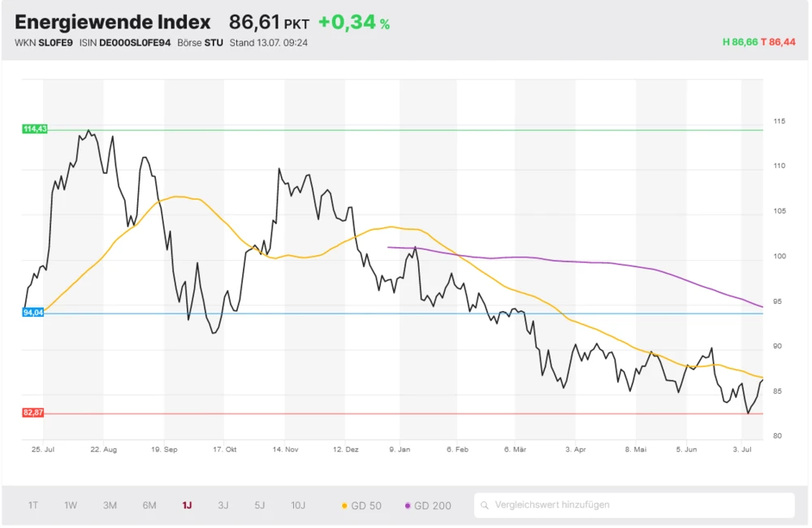Click the red 82,87 low marker
The height and width of the screenshot is (528, 812).
(x=33, y=413)
